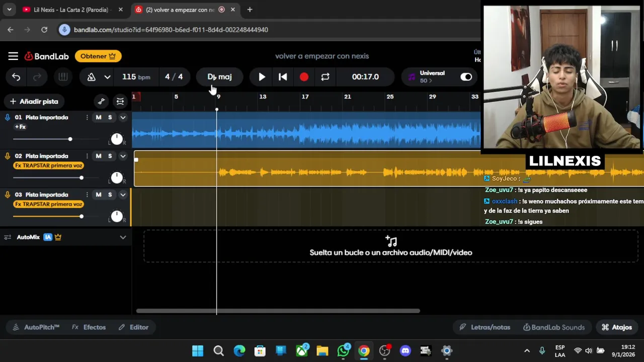This screenshot has height=362, width=644.
Task: Expand track 02 with its chevron
Action: [123, 156]
